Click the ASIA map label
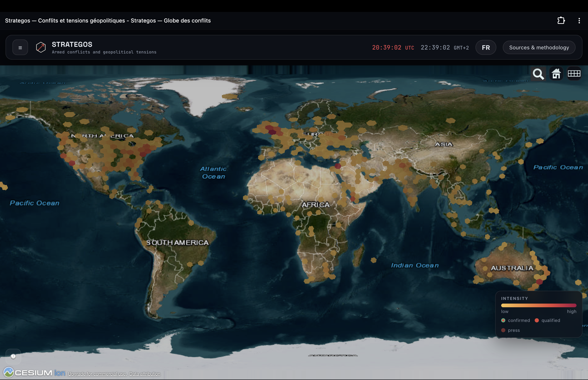Image resolution: width=588 pixels, height=380 pixels. coord(444,144)
